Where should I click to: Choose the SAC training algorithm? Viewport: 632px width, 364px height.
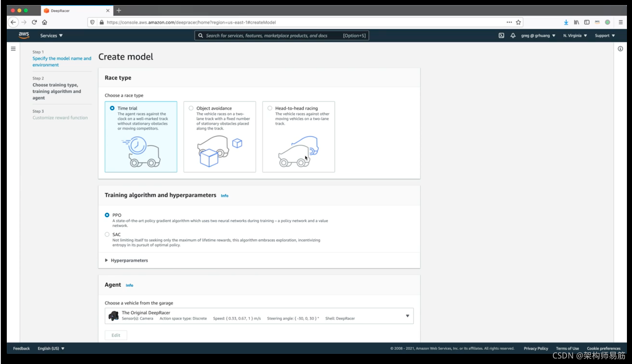(107, 234)
